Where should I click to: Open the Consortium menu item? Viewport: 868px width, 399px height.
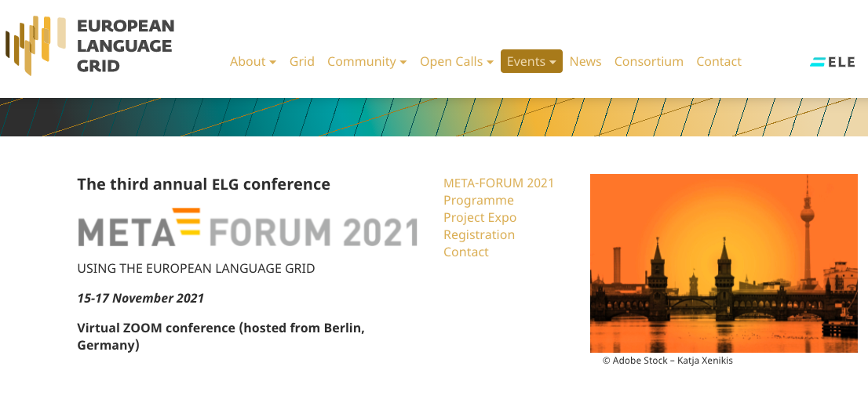[x=649, y=61]
